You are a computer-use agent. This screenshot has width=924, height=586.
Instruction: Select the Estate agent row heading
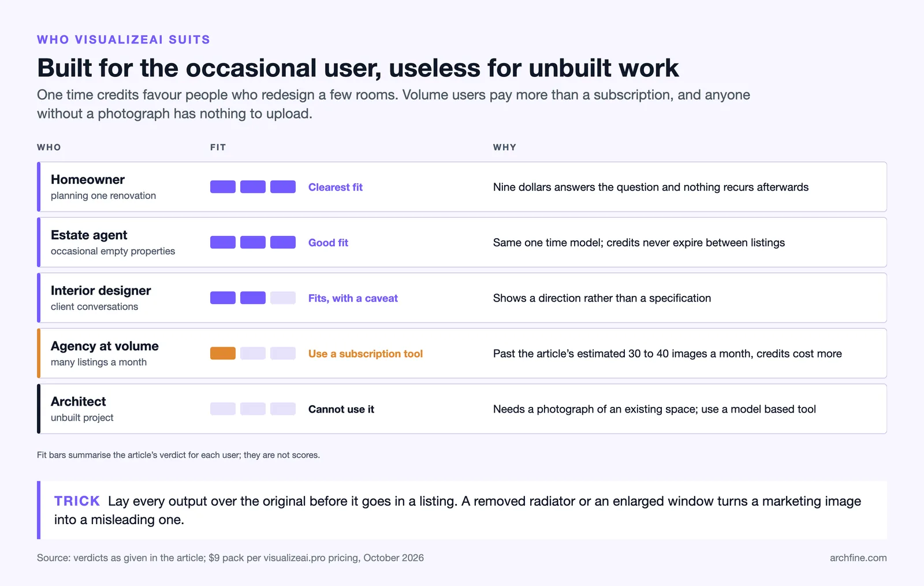click(x=89, y=235)
